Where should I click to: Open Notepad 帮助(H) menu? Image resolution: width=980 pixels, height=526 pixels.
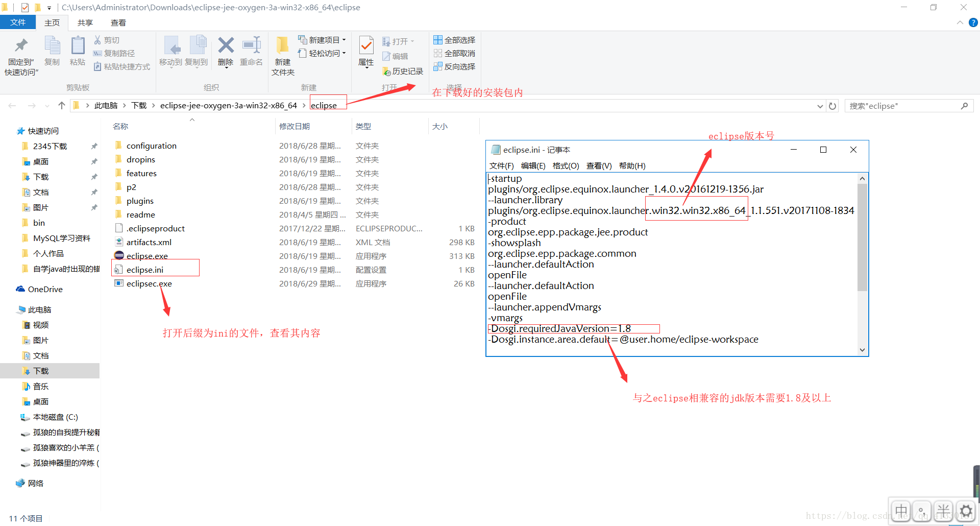(632, 165)
